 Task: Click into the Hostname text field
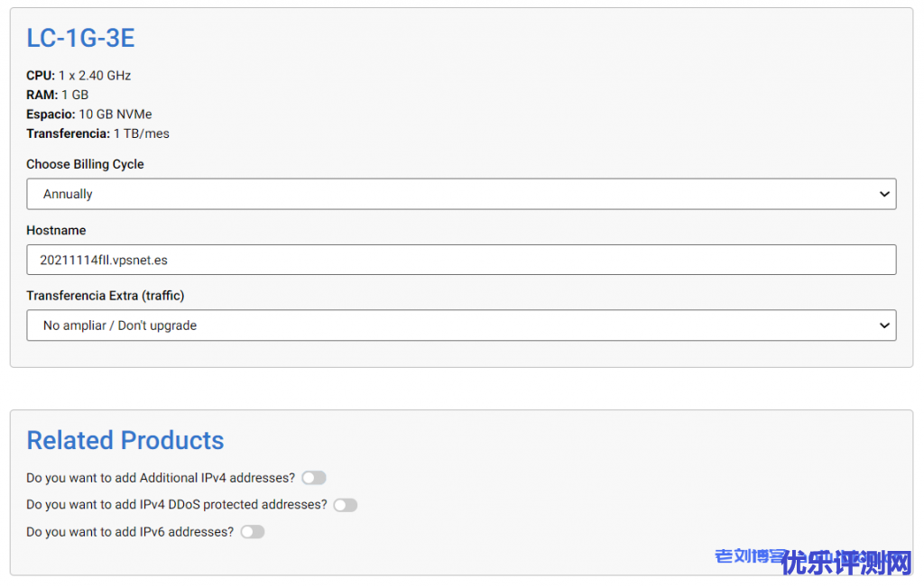[460, 260]
